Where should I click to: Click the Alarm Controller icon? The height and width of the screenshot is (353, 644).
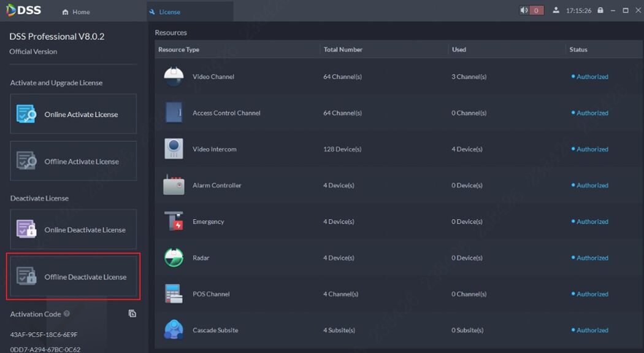[174, 185]
